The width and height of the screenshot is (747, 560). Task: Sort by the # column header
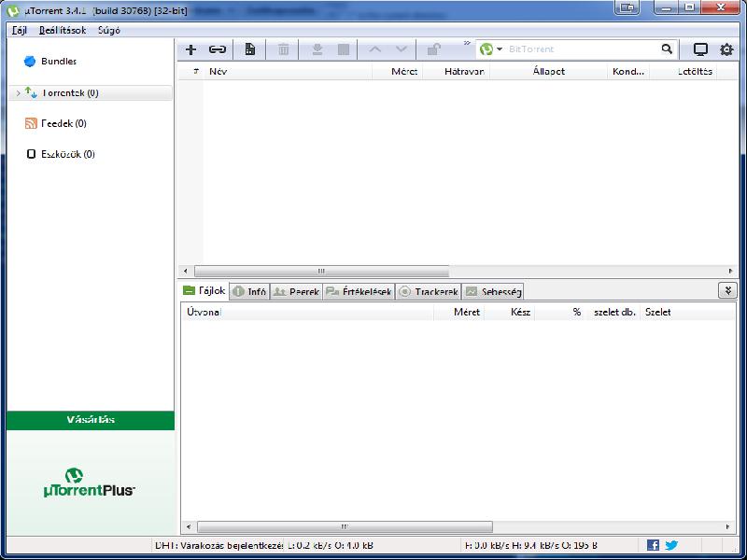(x=191, y=72)
